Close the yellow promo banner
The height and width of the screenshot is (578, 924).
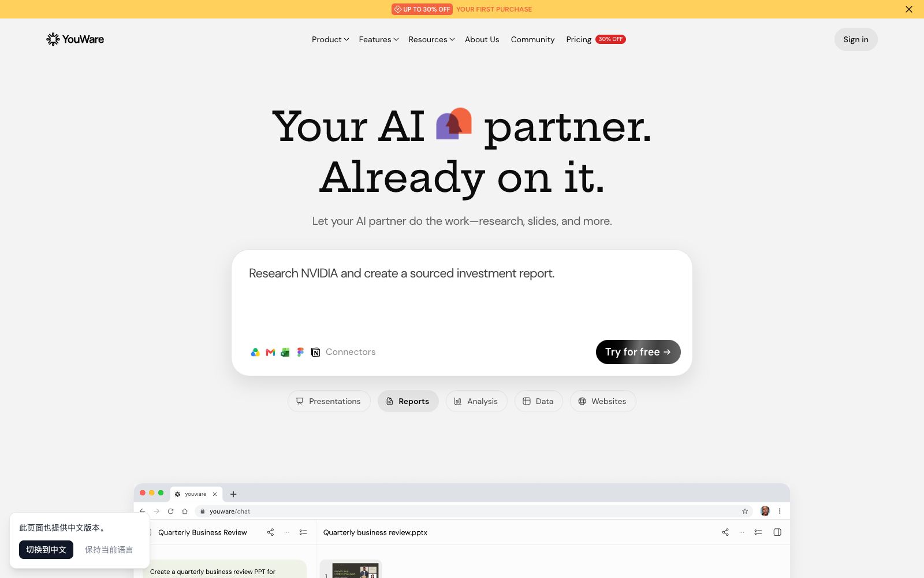[x=909, y=9]
